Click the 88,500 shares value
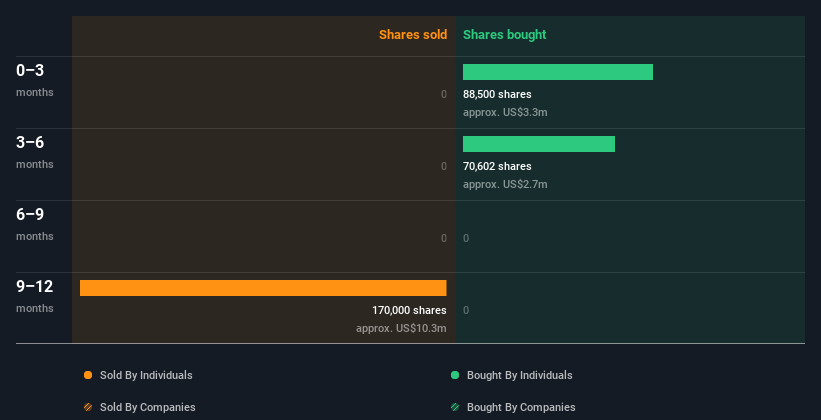821x420 pixels. [497, 94]
